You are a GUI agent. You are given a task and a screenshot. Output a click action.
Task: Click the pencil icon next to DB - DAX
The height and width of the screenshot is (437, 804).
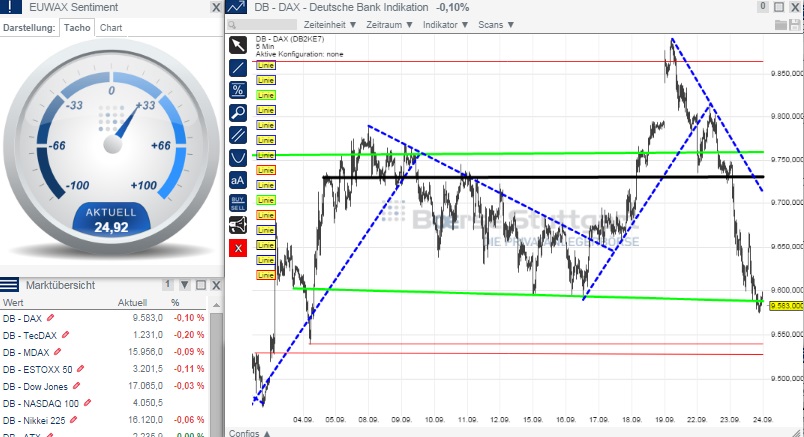(x=50, y=318)
